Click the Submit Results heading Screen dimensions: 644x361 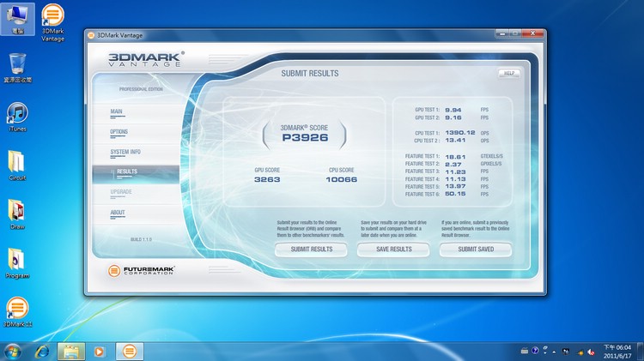pos(310,74)
